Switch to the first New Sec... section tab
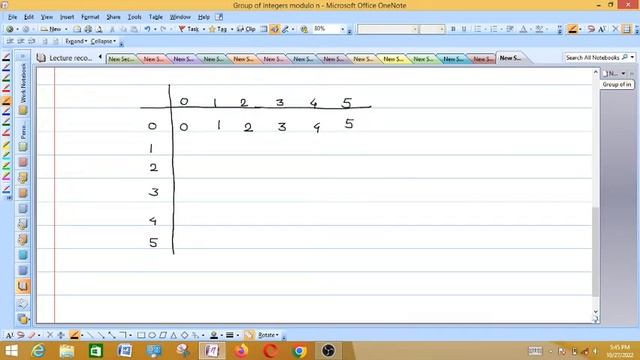This screenshot has width=640, height=360. pyautogui.click(x=121, y=59)
